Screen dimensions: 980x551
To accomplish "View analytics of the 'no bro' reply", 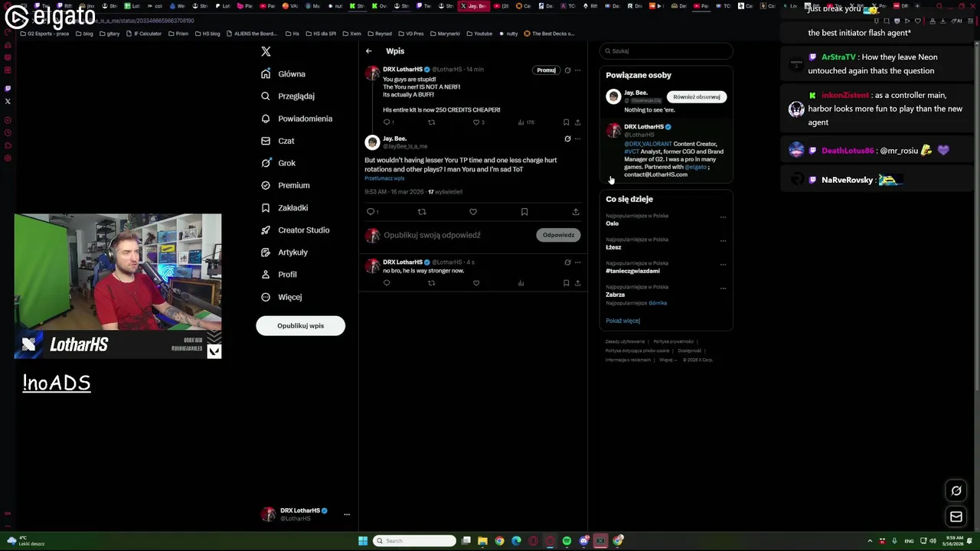I will coord(521,283).
